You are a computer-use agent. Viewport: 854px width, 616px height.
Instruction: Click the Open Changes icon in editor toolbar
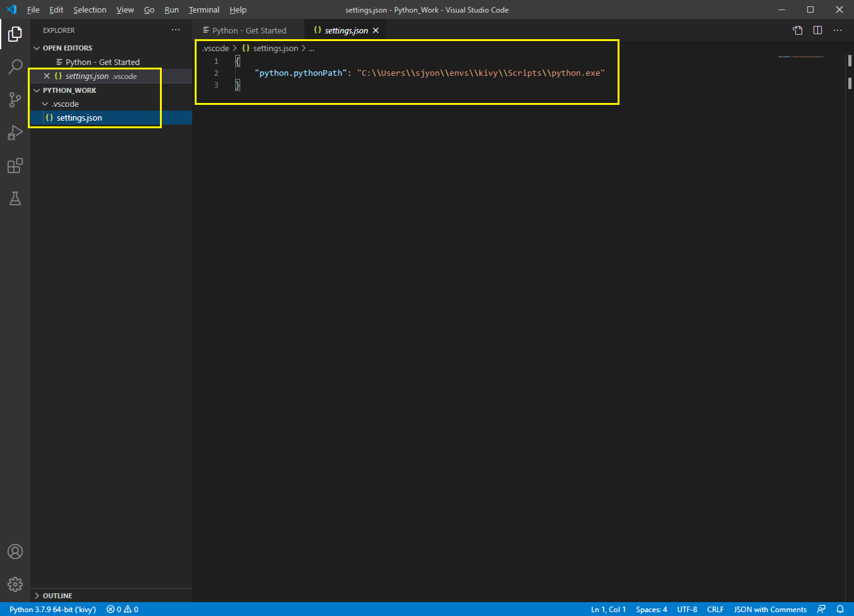798,30
